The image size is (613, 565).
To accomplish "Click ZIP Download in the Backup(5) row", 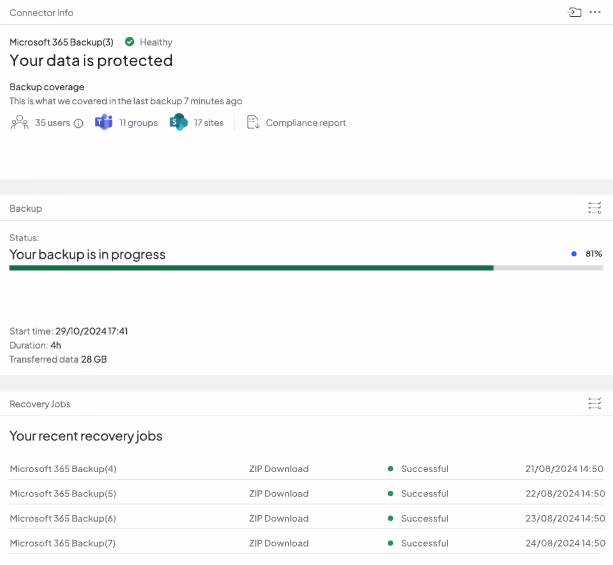I will [279, 493].
